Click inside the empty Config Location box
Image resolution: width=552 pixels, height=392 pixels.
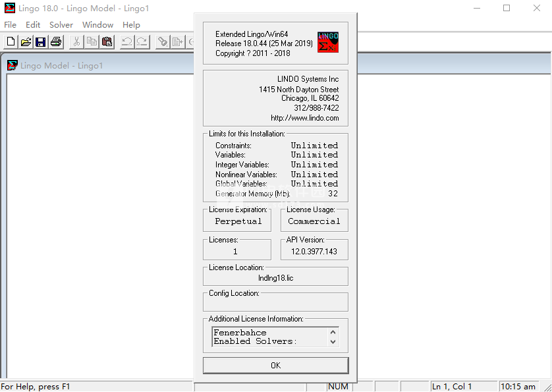[275, 304]
